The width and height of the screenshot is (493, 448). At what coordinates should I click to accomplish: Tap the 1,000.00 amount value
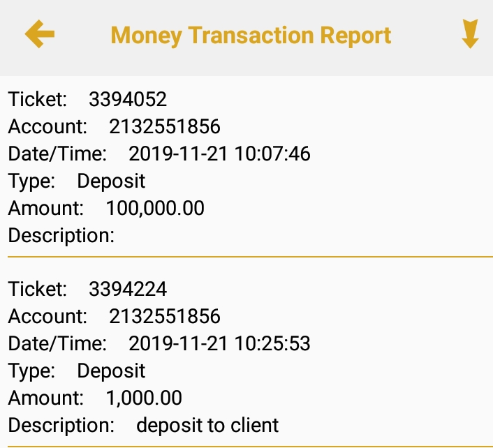coord(144,398)
